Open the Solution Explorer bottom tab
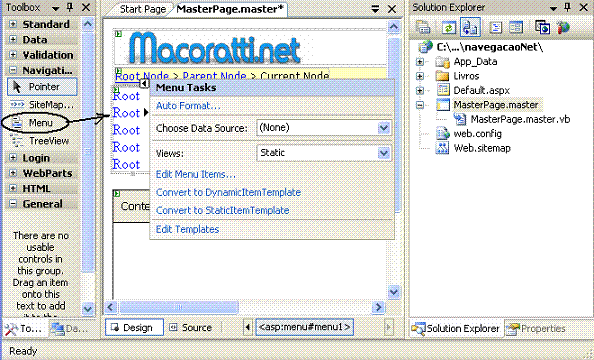Viewport: 594px width, 360px height. pyautogui.click(x=456, y=329)
